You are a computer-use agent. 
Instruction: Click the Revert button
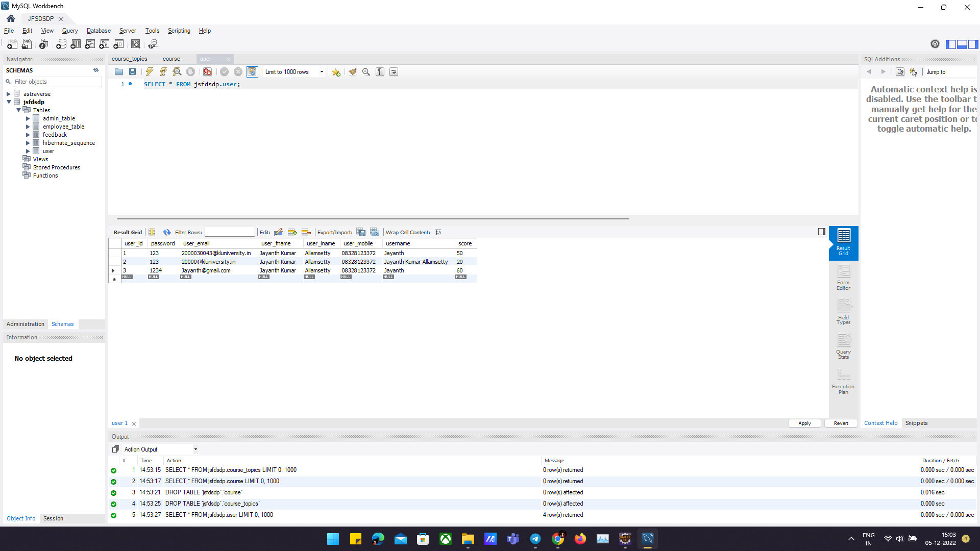[x=841, y=423]
